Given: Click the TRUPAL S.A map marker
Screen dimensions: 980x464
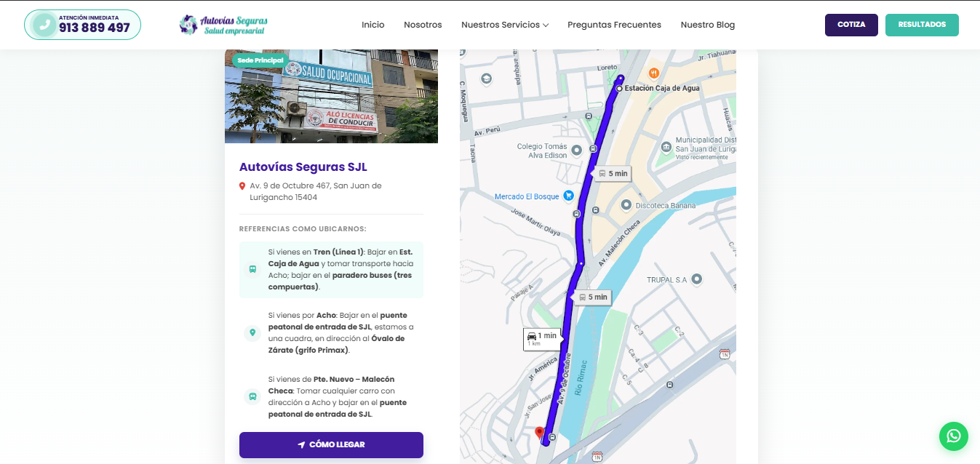Looking at the screenshot, I should (x=696, y=279).
